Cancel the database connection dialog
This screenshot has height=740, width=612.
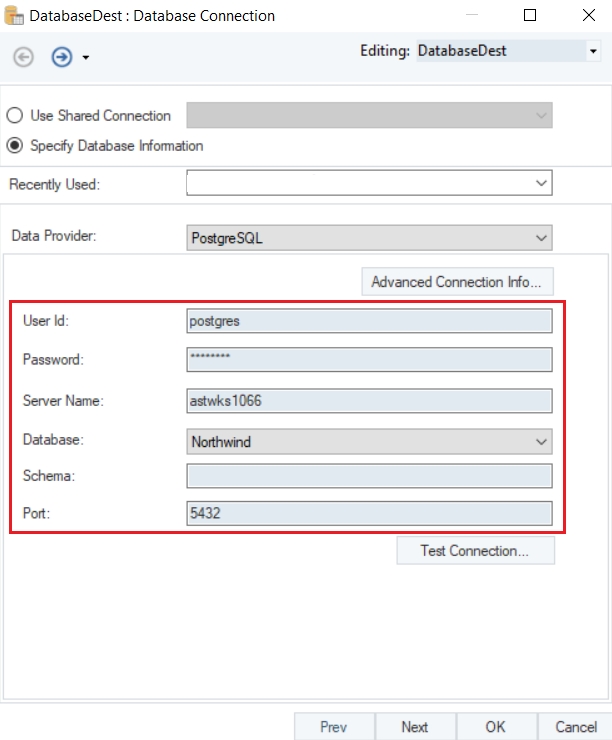[x=576, y=727]
